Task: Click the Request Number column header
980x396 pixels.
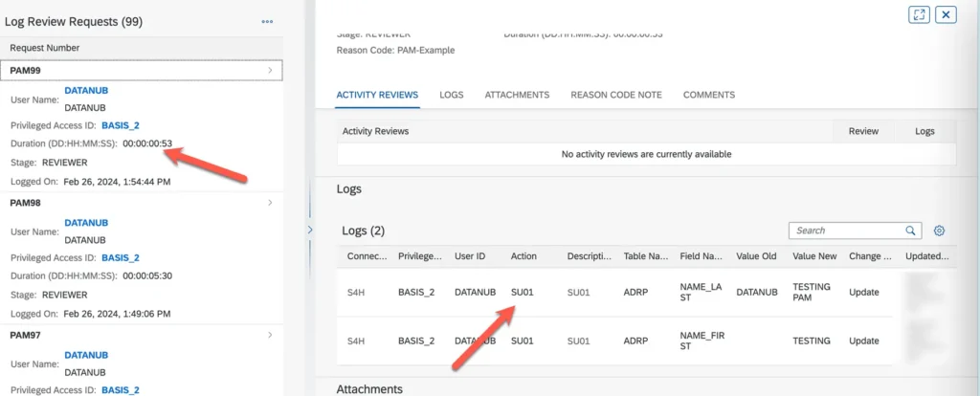Action: (45, 48)
